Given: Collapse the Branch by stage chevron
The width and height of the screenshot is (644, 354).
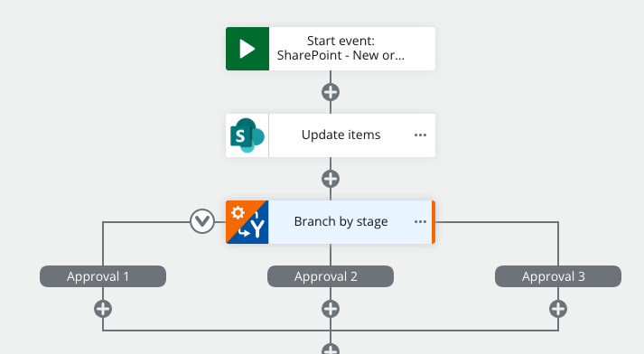Looking at the screenshot, I should coord(202,221).
